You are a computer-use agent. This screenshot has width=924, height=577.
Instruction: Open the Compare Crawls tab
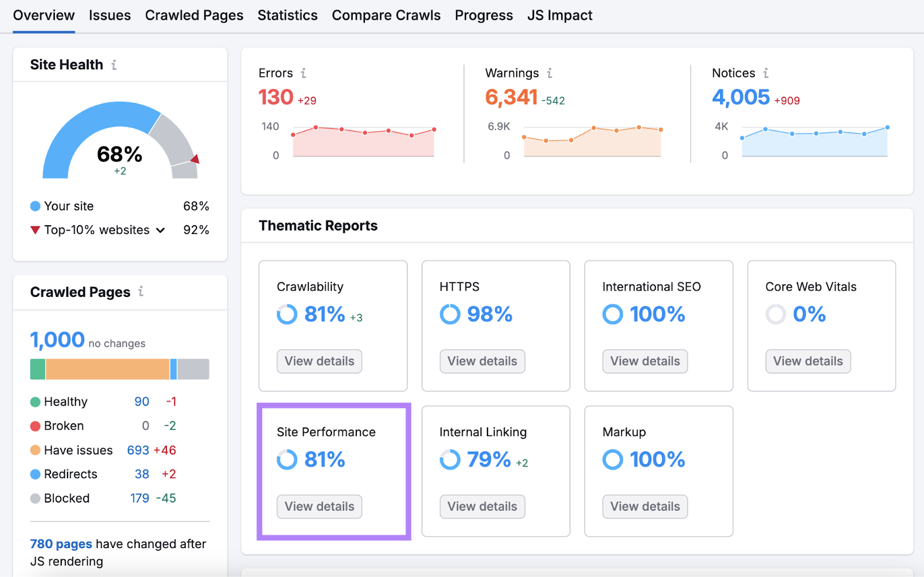(386, 16)
